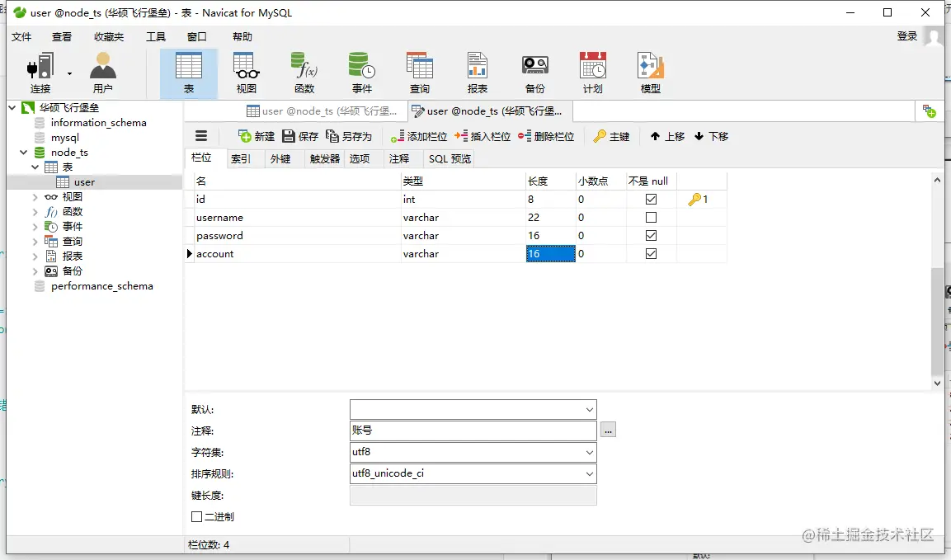Move field up with 上移

point(667,136)
